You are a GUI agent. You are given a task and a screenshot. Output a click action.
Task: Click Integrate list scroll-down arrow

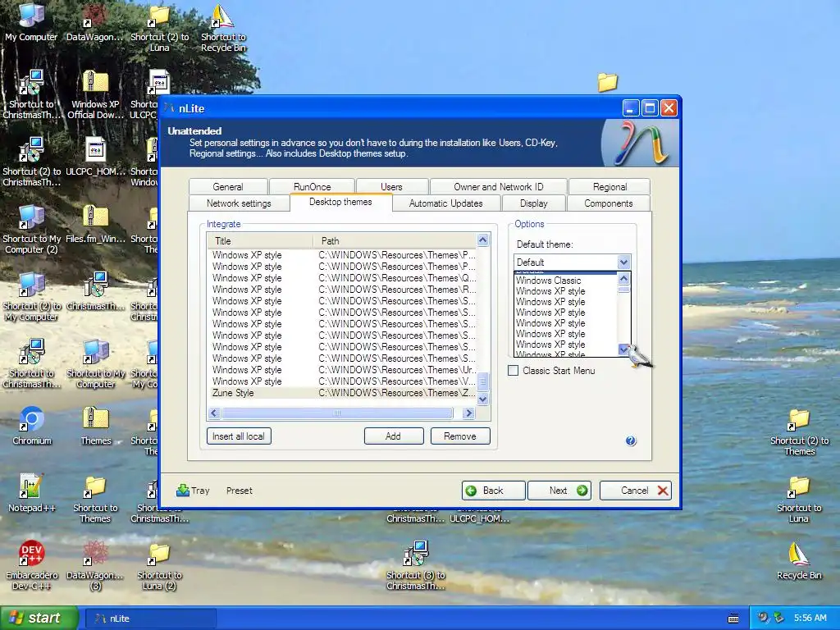coord(482,399)
